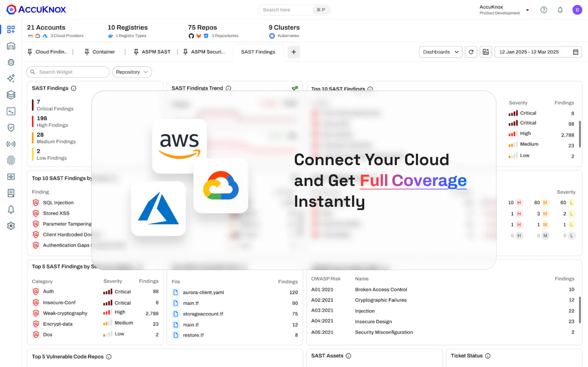Click the Security Misconfiguration row
This screenshot has height=367, width=588.
pos(443,332)
